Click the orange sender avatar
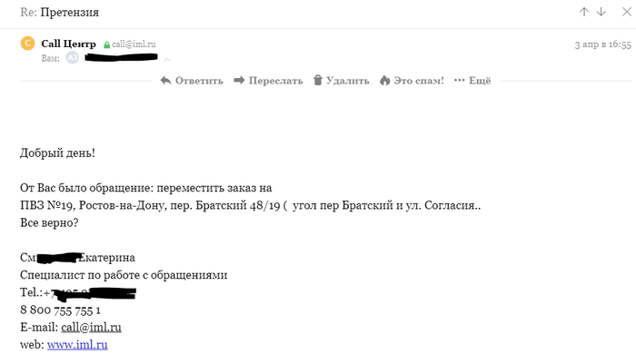Image resolution: width=636 pixels, height=364 pixels. pyautogui.click(x=27, y=44)
